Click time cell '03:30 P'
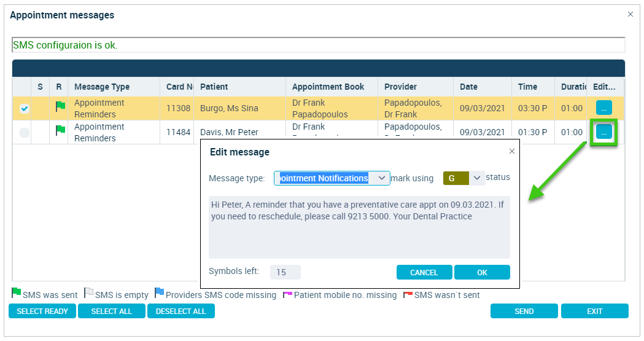The image size is (644, 341). [x=532, y=109]
